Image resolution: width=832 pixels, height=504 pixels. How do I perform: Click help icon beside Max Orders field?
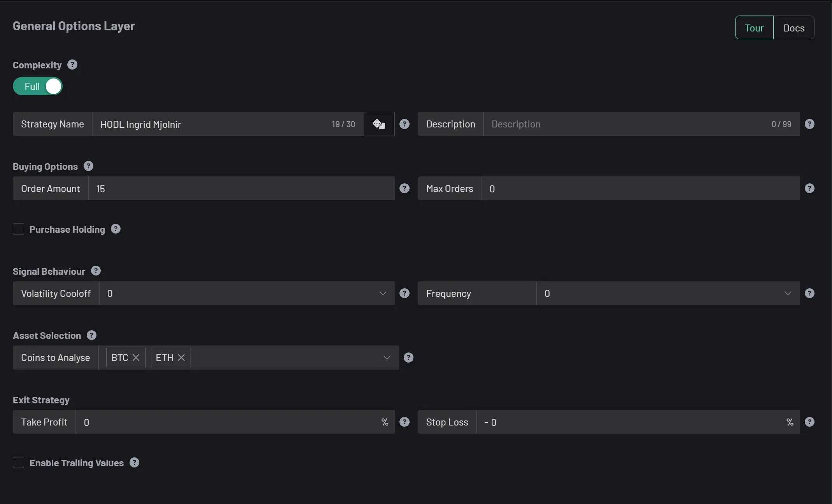[810, 188]
